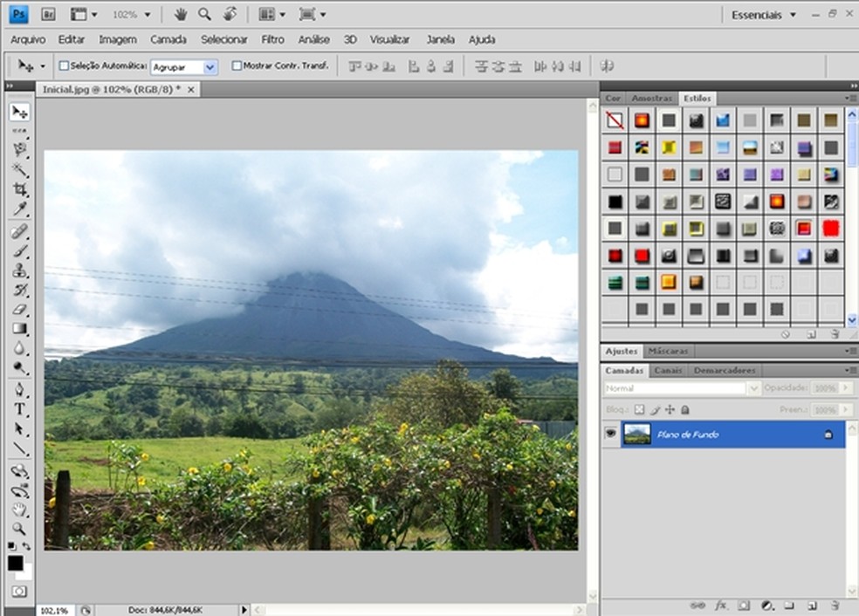Select the Eyedropper tool
Screen dimensions: 859x616
tap(19, 209)
